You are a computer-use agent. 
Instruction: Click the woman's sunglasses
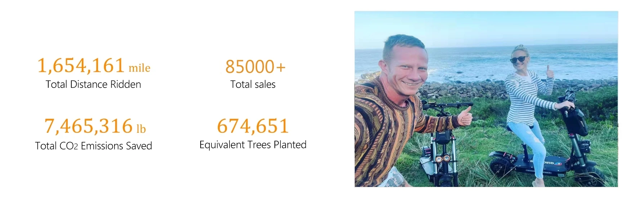tap(518, 60)
